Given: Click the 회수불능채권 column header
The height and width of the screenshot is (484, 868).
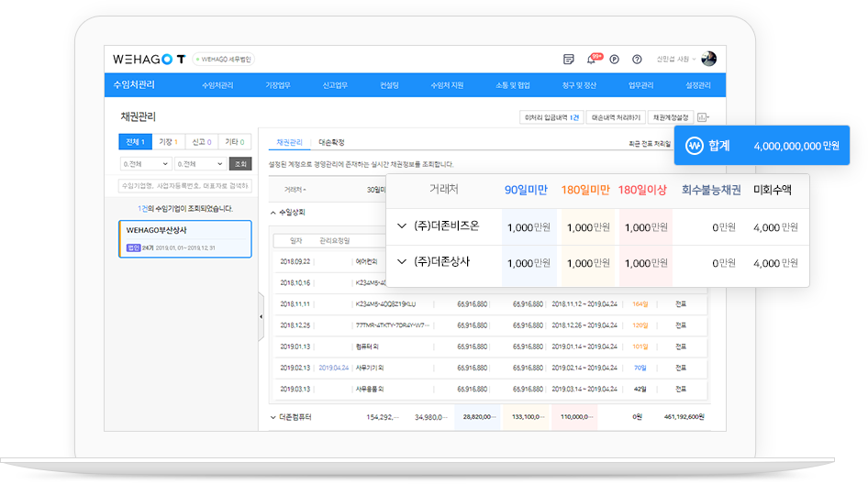Looking at the screenshot, I should tap(711, 190).
